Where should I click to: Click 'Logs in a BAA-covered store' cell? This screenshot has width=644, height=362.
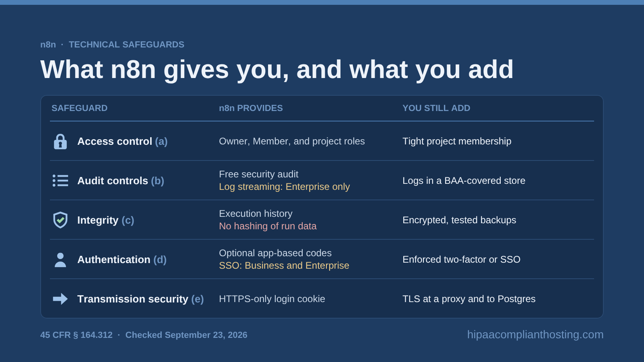[464, 181]
